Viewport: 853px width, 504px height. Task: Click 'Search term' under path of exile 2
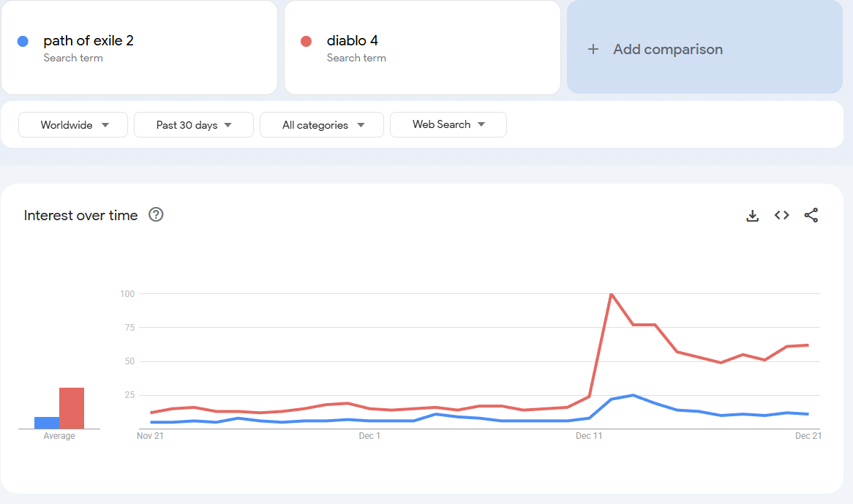tap(73, 59)
